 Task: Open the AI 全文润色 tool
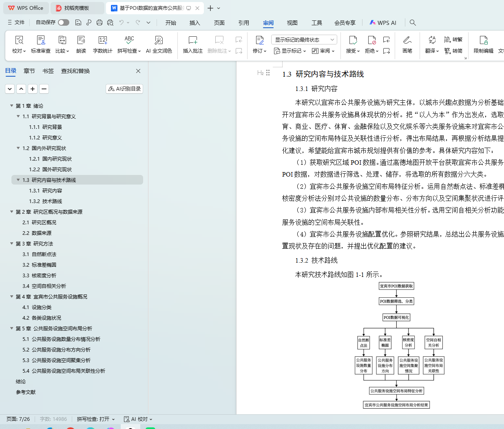point(159,40)
